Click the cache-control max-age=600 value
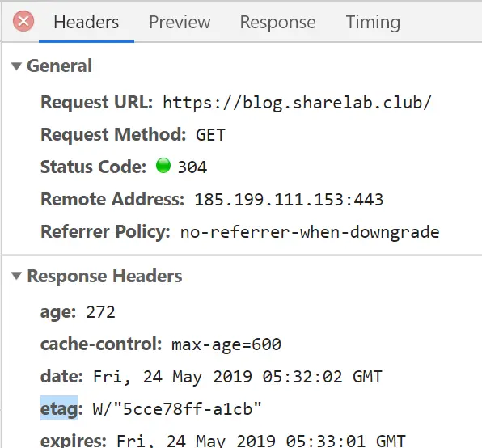Viewport: 482px width, 448px height. coord(226,344)
